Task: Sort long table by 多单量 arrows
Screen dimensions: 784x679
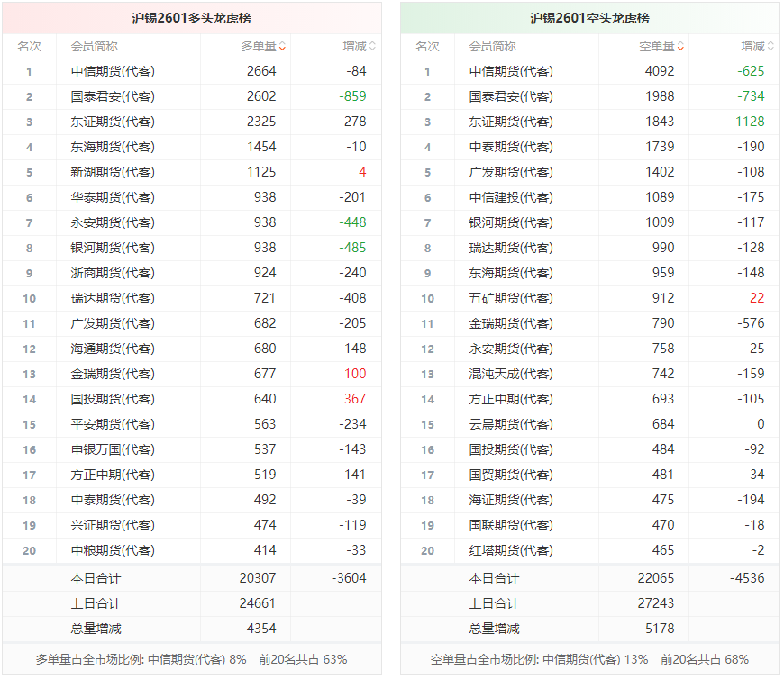Action: 282,47
